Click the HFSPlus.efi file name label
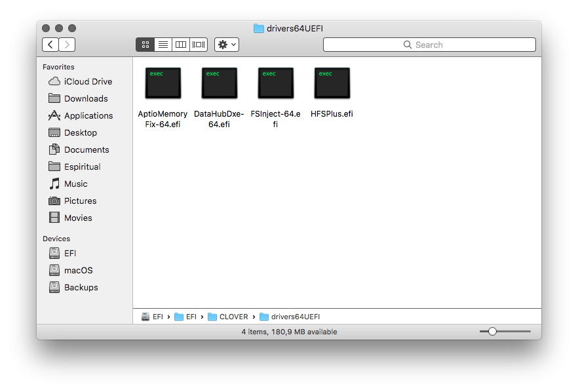Screen dimensions: 578x392 (x=332, y=114)
